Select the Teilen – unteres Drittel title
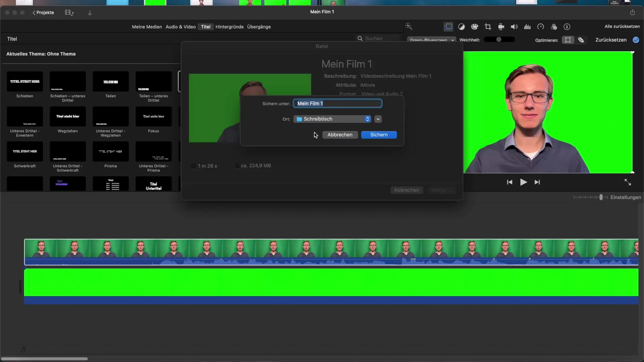This screenshot has width=644, height=362. click(x=154, y=81)
